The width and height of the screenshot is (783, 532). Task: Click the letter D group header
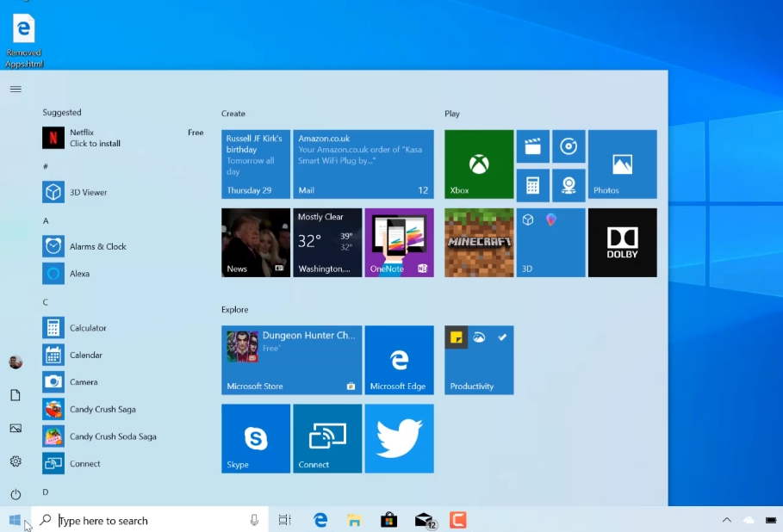(46, 492)
